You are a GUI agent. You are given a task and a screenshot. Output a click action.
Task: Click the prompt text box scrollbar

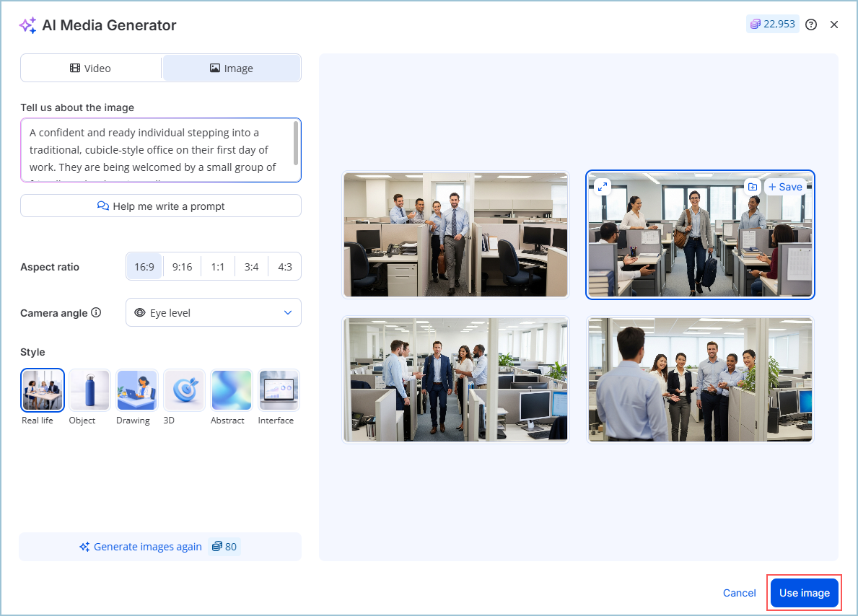(x=296, y=143)
